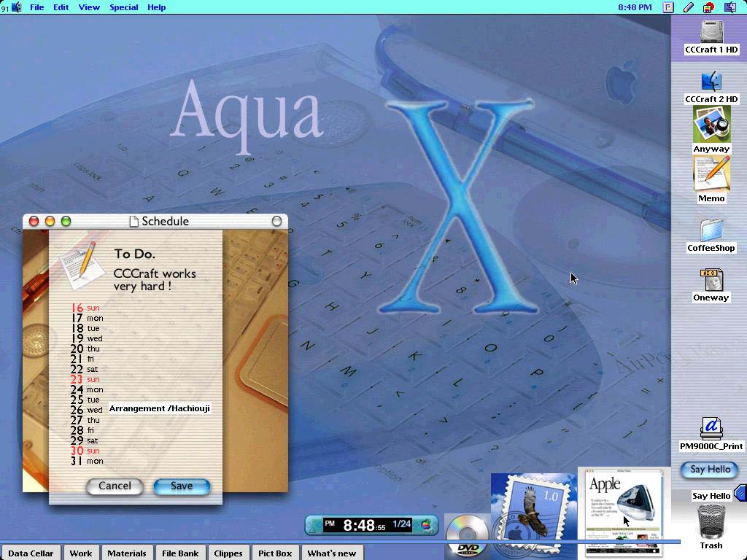The image size is (747, 560).
Task: Open the Apple web page thumbnail
Action: click(624, 513)
